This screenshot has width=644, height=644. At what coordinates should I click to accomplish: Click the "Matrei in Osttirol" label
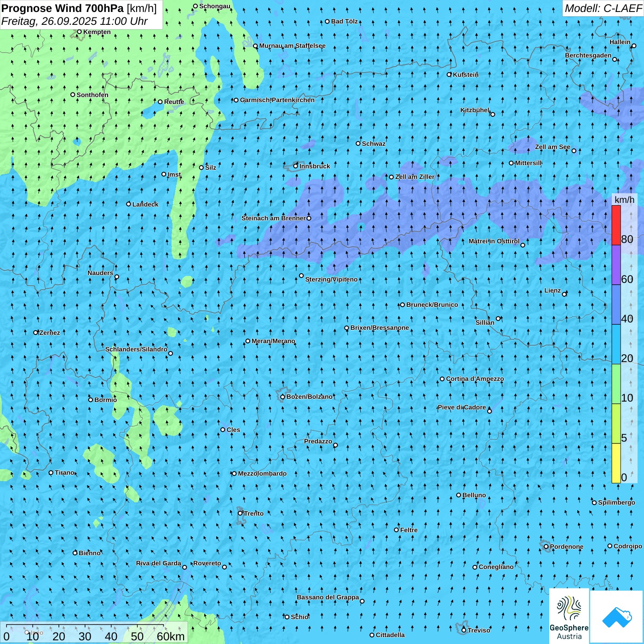pos(494,241)
